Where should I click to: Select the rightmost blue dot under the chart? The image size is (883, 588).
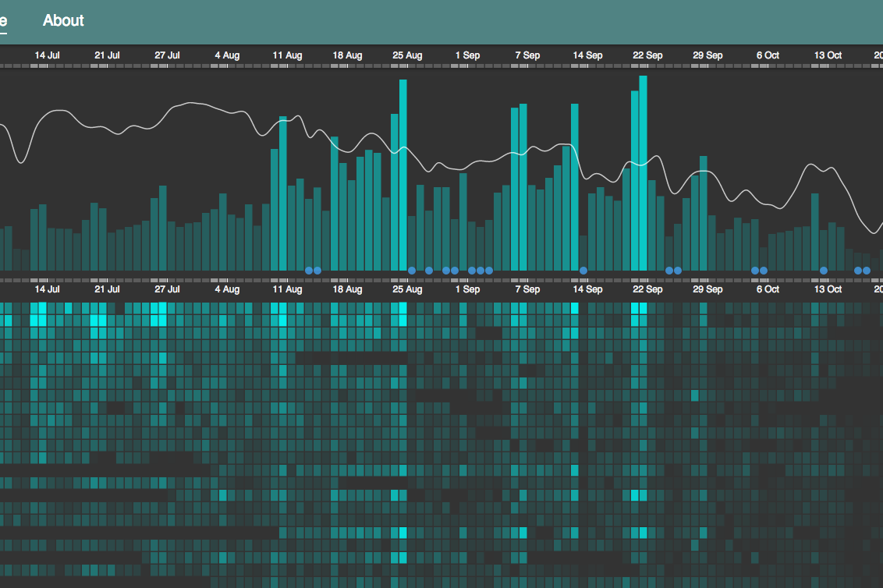(867, 271)
